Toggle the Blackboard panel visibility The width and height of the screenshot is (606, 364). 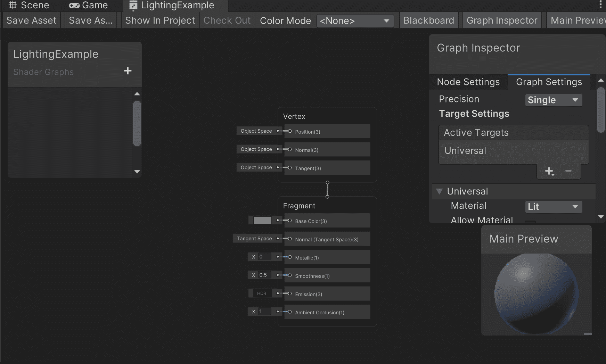(x=429, y=20)
